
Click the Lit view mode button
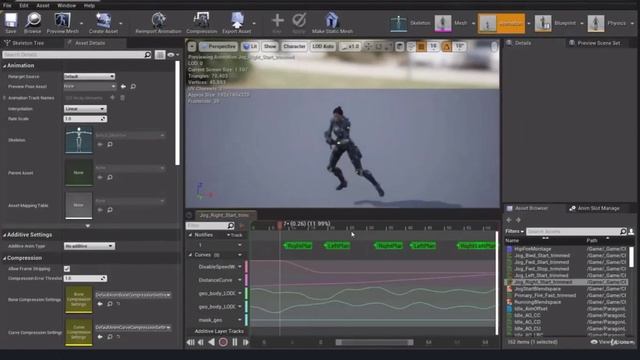pyautogui.click(x=250, y=47)
